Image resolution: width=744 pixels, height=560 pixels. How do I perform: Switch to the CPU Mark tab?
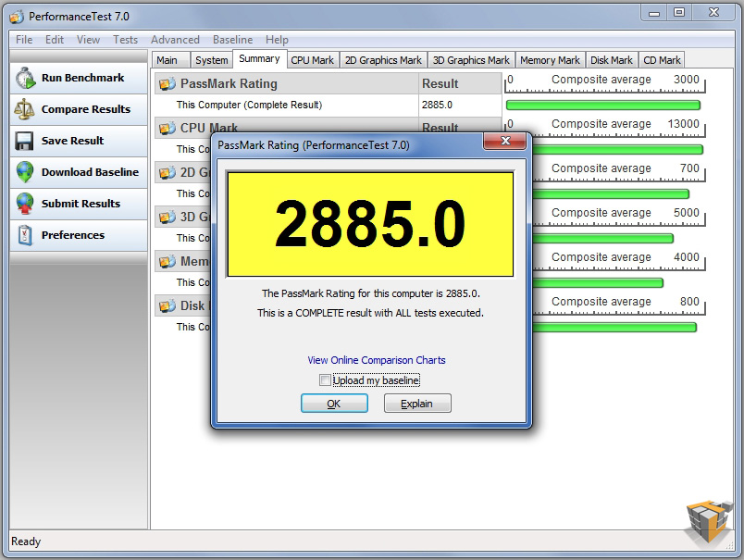tap(312, 60)
